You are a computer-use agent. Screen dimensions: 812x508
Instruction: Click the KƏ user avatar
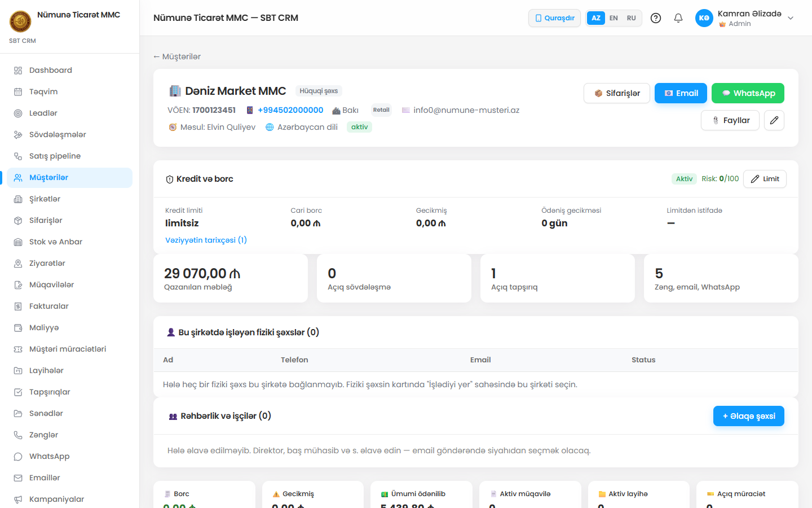pos(704,18)
